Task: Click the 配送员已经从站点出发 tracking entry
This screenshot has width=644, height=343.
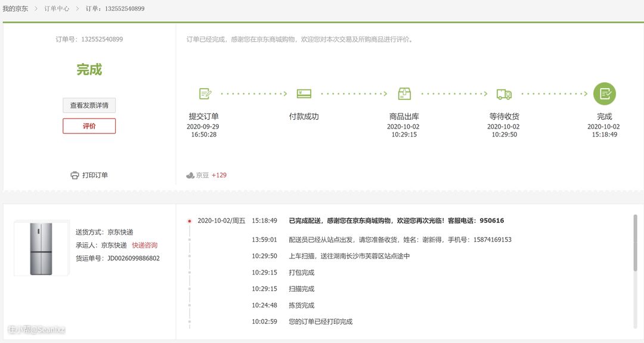Action: point(400,239)
